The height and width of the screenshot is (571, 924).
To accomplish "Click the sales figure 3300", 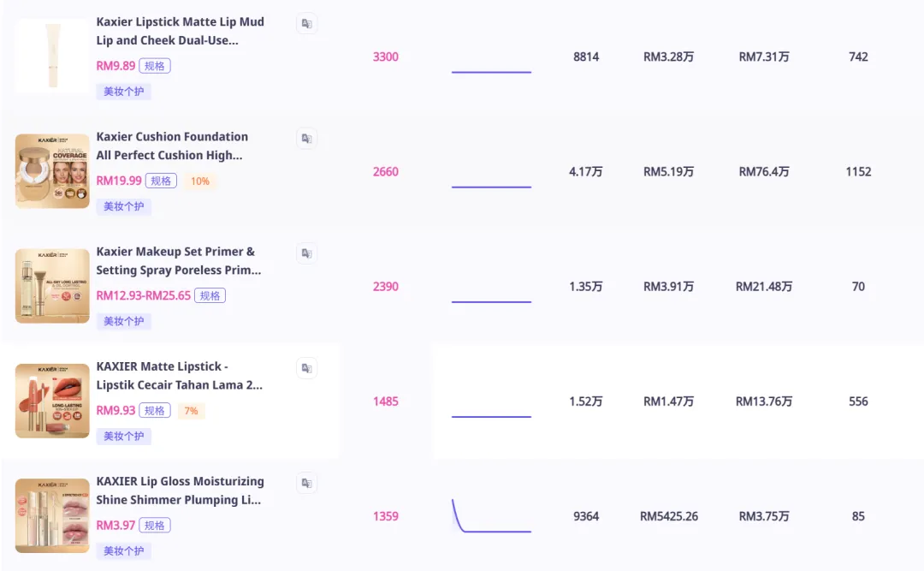I will (385, 57).
